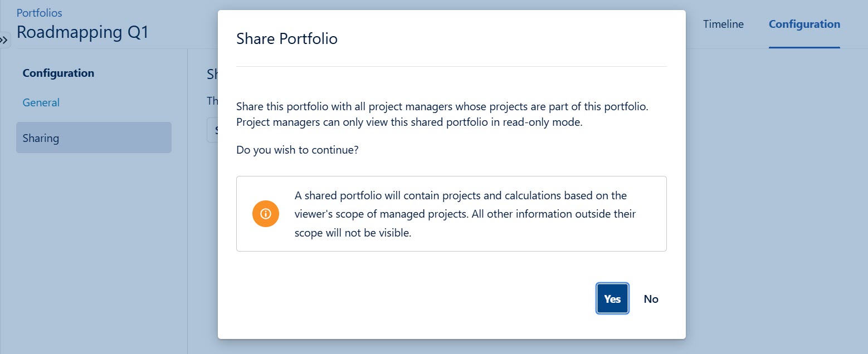Viewport: 868px width, 354px height.
Task: Open the Roadmapping Q1 portfolio title
Action: (x=82, y=32)
